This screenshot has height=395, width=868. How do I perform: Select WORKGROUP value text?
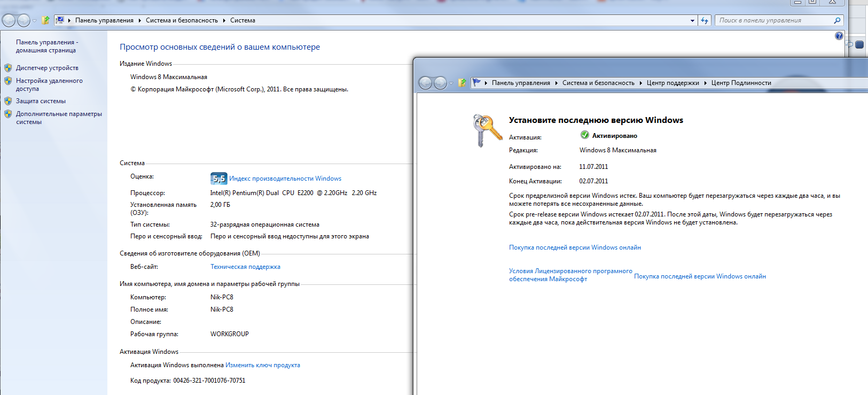(x=230, y=334)
